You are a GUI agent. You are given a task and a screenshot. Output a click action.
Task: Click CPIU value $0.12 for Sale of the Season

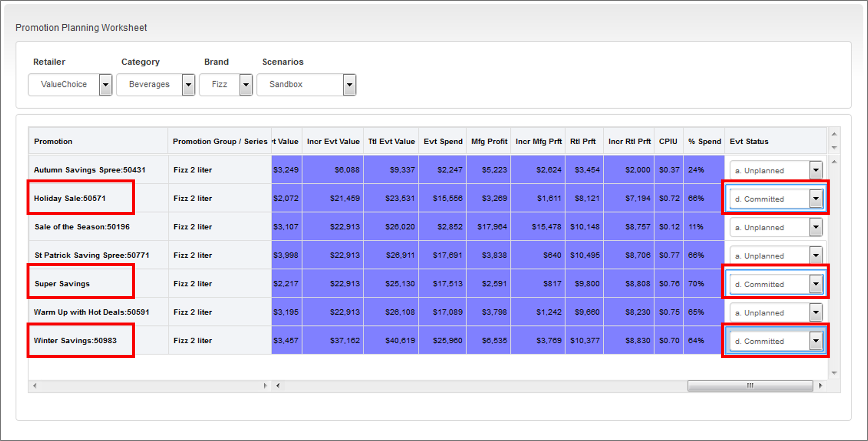point(670,227)
